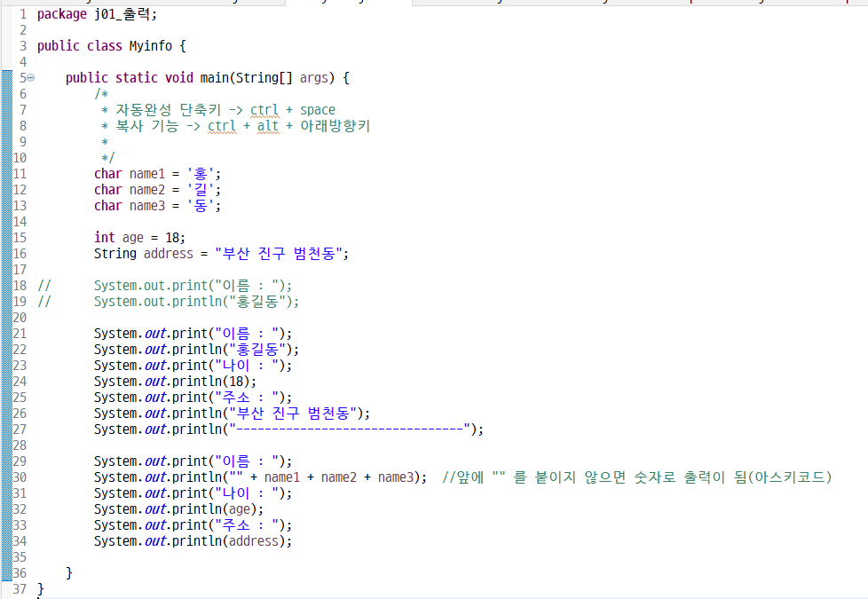The image size is (868, 599).
Task: Select the class name "Myinfo"
Action: 151,46
